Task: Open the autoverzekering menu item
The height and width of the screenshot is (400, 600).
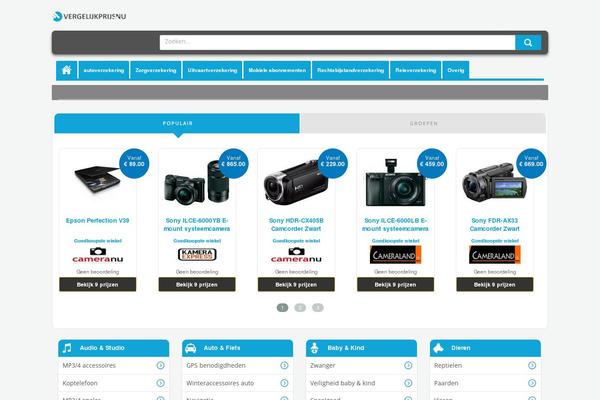Action: click(x=104, y=70)
